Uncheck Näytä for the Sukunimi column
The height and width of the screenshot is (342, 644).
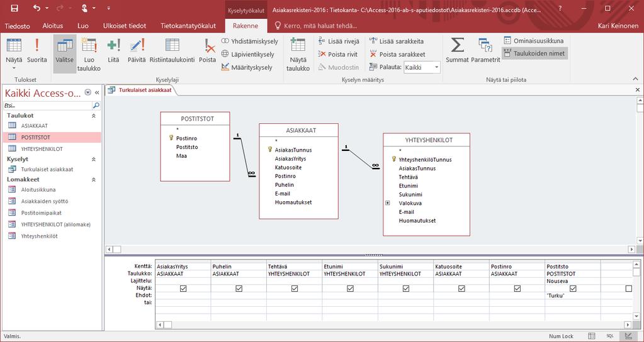pyautogui.click(x=406, y=289)
